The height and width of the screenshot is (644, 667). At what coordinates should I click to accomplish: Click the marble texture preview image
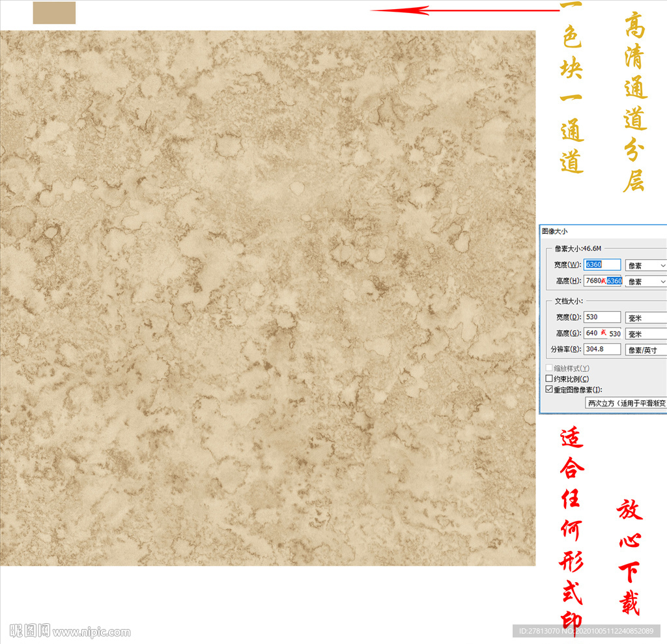click(268, 298)
